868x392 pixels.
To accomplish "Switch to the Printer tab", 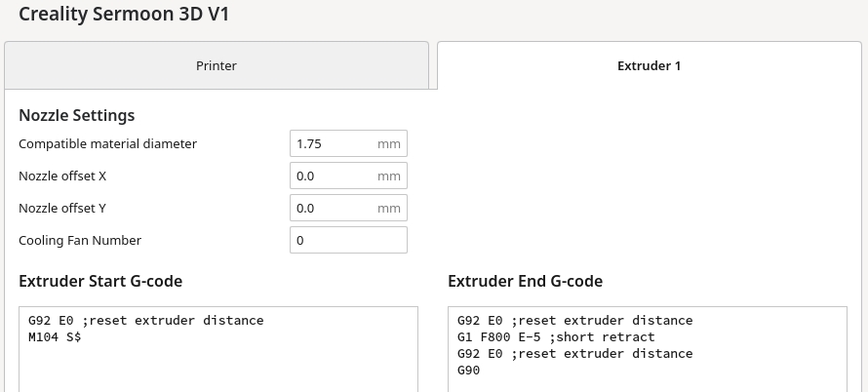I will coord(216,66).
